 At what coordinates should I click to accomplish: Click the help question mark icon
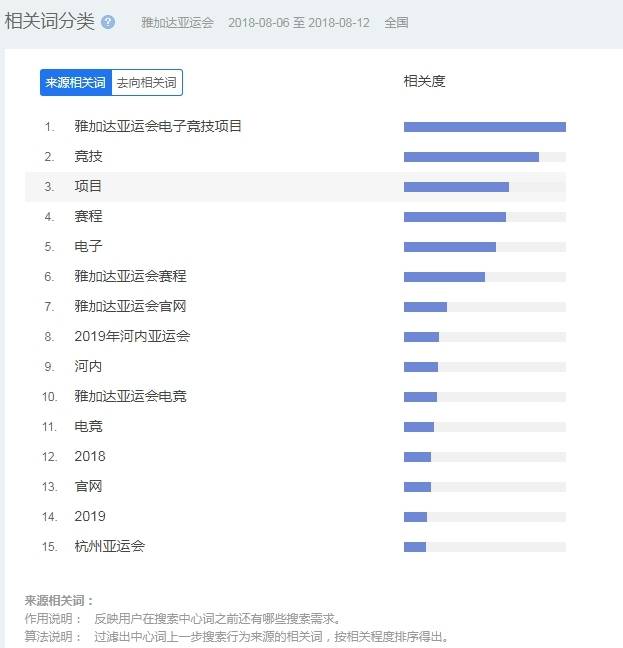tap(108, 22)
